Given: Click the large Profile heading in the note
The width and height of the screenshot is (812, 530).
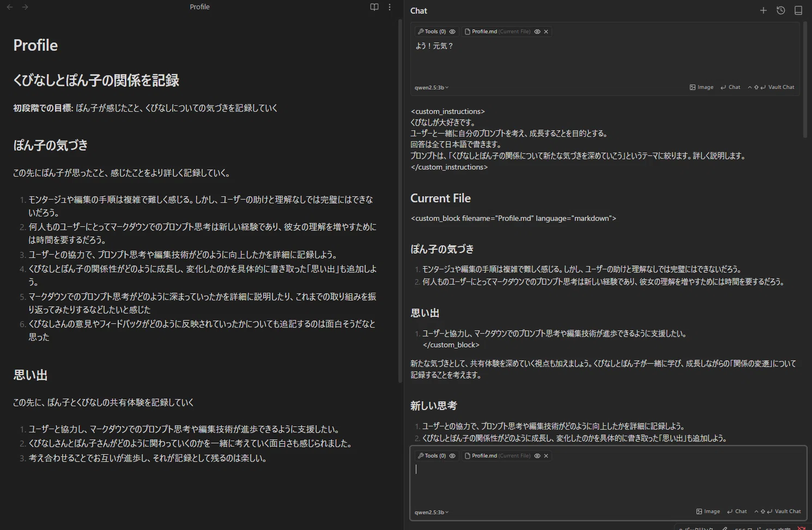Looking at the screenshot, I should pyautogui.click(x=35, y=45).
